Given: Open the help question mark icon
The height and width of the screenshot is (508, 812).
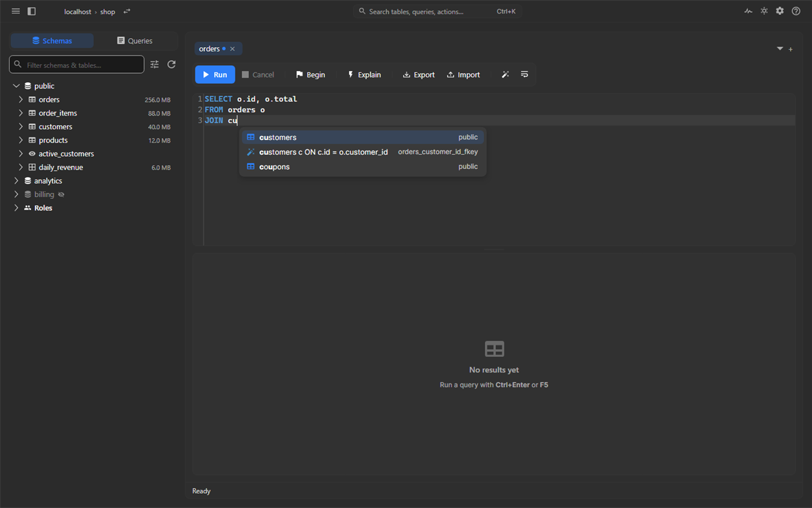Looking at the screenshot, I should tap(796, 11).
